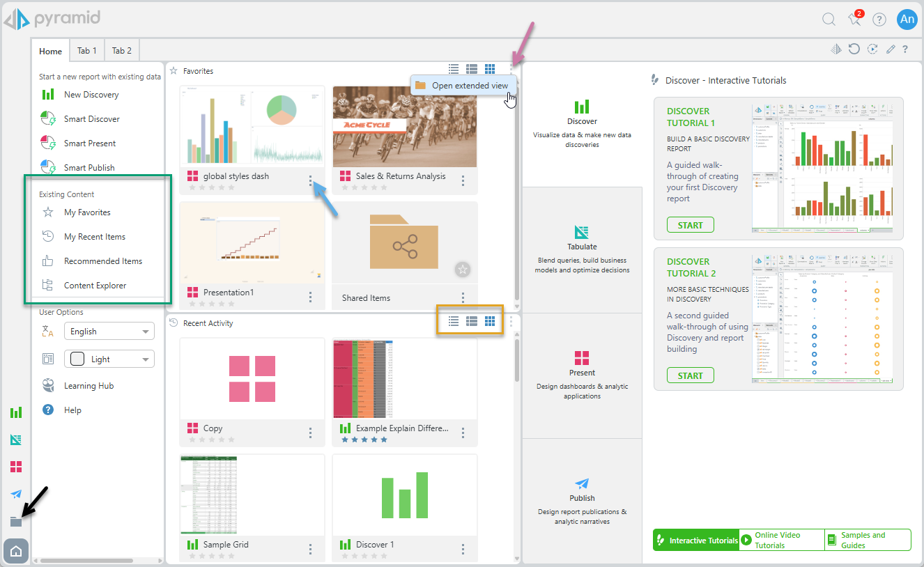
Task: Open options menu for global styles dash
Action: click(x=310, y=180)
